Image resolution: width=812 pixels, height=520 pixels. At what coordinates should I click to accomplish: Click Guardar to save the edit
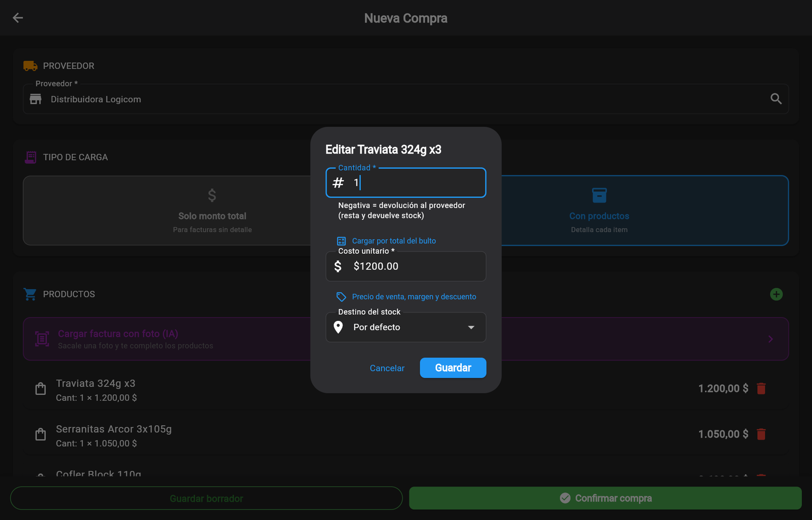453,368
